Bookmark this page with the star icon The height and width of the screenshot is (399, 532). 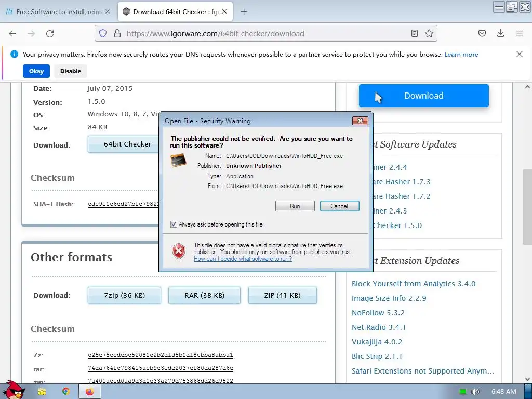pos(429,33)
